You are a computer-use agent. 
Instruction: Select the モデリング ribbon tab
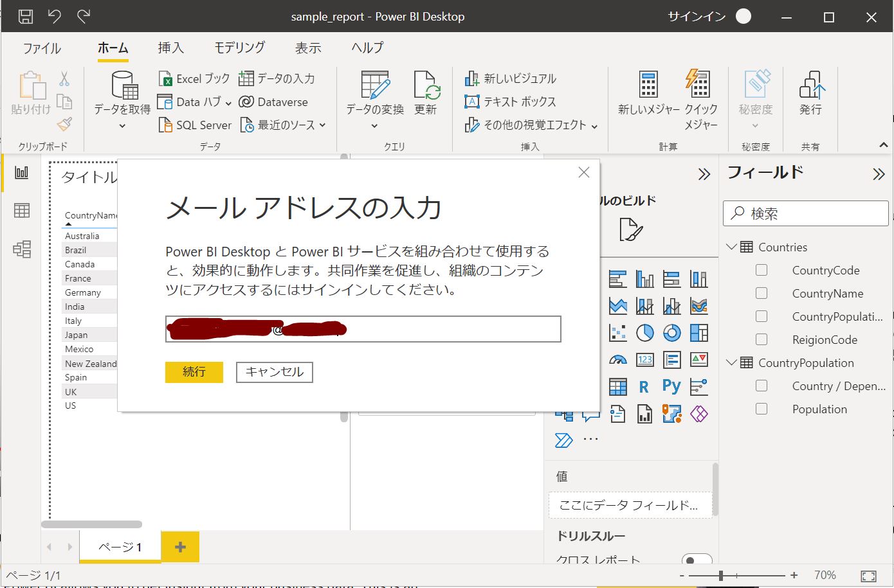tap(239, 48)
